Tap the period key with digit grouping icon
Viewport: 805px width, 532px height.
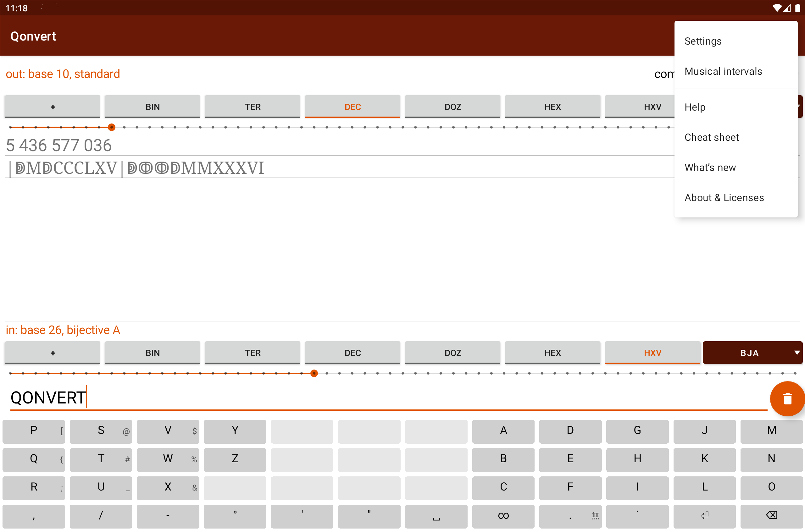[x=570, y=516]
